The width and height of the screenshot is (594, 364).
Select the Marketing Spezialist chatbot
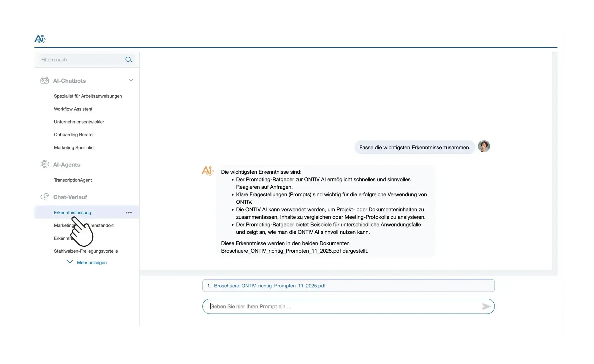coord(74,148)
